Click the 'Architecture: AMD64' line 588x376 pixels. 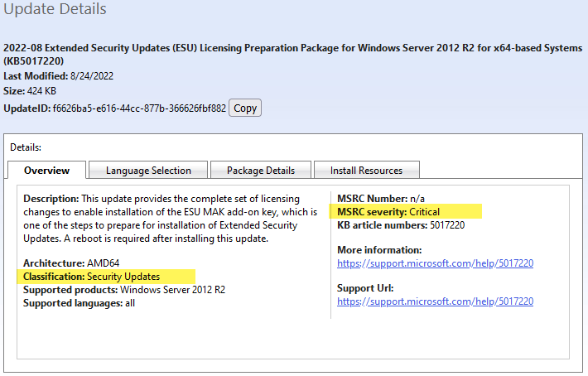pyautogui.click(x=71, y=263)
